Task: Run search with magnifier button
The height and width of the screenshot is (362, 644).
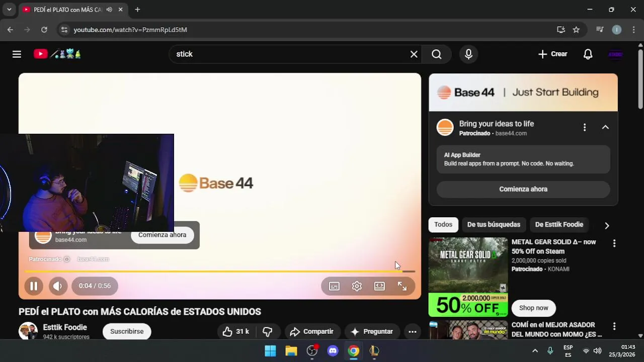Action: point(436,54)
